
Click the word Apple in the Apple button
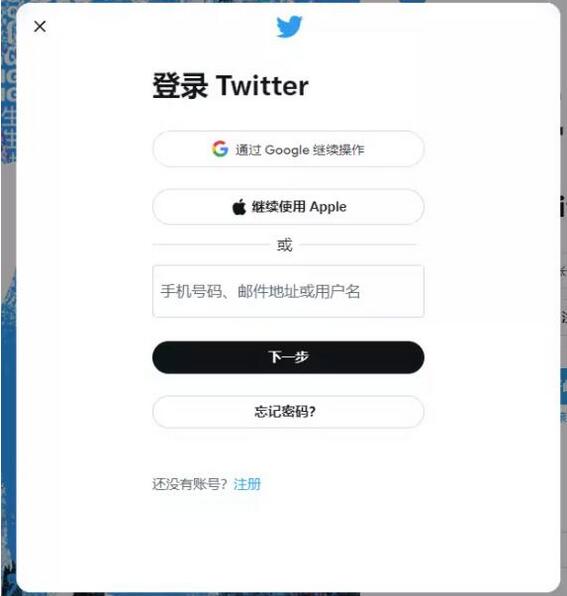(328, 207)
